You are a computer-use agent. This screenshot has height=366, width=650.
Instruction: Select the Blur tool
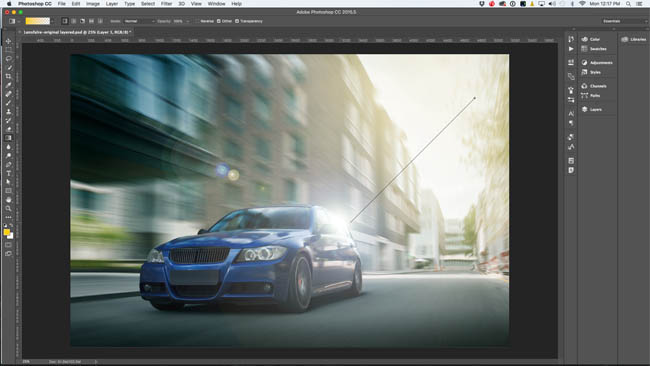tap(8, 147)
